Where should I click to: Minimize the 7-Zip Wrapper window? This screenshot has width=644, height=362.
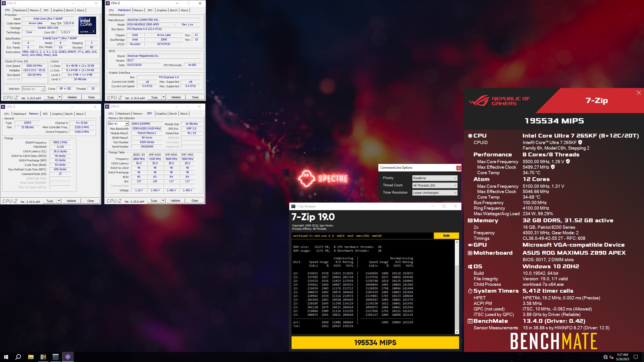[433, 206]
